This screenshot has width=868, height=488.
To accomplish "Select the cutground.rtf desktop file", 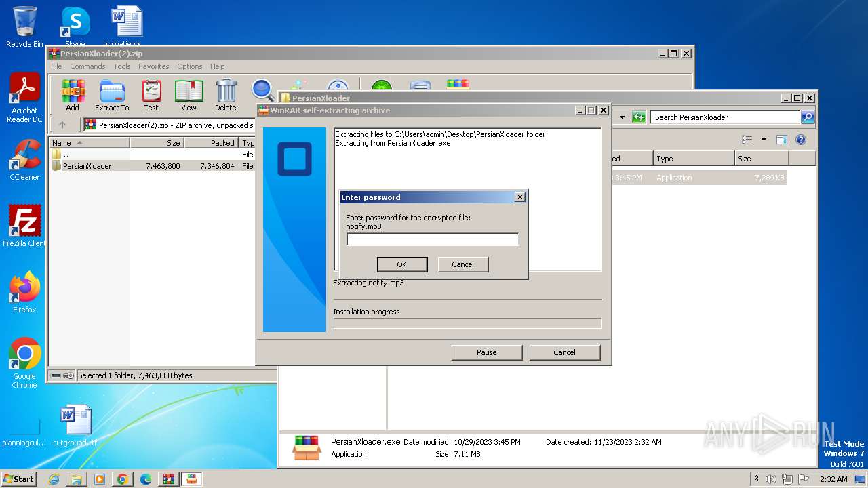I will [75, 426].
